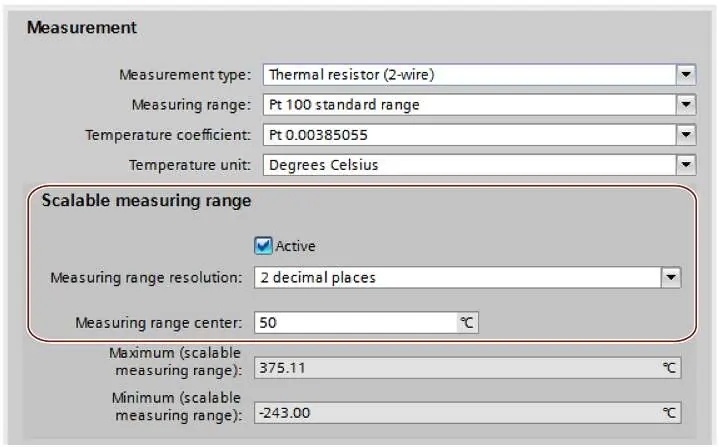The width and height of the screenshot is (719, 447).
Task: Click the Measuring range resolution label
Action: coord(146,277)
